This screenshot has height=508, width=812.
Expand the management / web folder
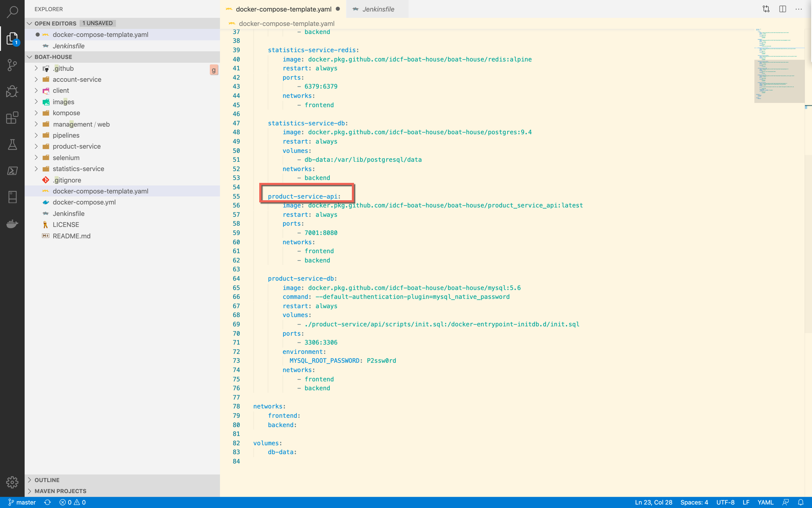pos(36,124)
